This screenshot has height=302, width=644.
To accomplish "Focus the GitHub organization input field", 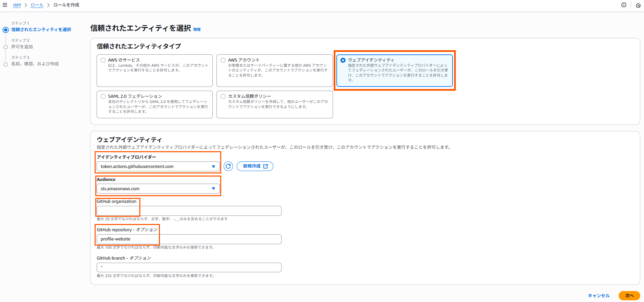I will click(189, 211).
